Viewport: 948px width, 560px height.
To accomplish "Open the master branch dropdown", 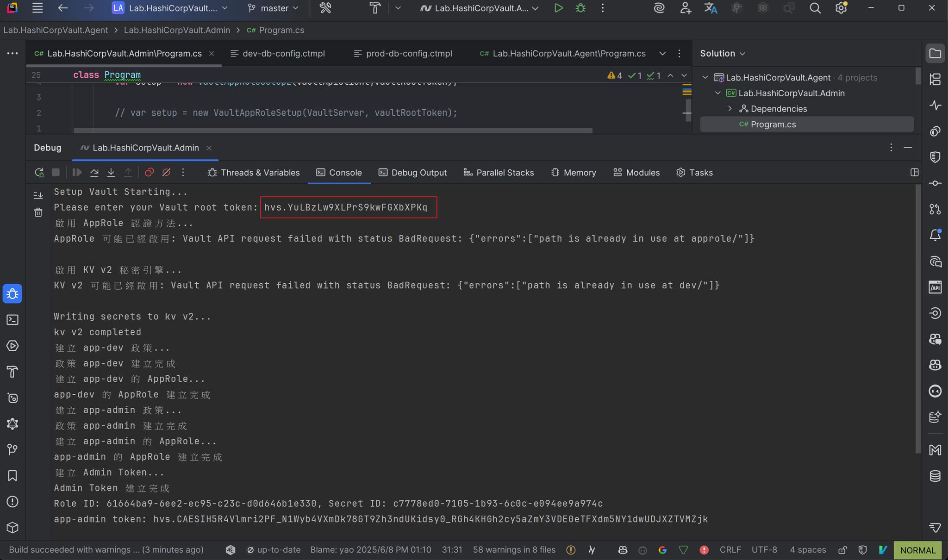I will pyautogui.click(x=274, y=8).
